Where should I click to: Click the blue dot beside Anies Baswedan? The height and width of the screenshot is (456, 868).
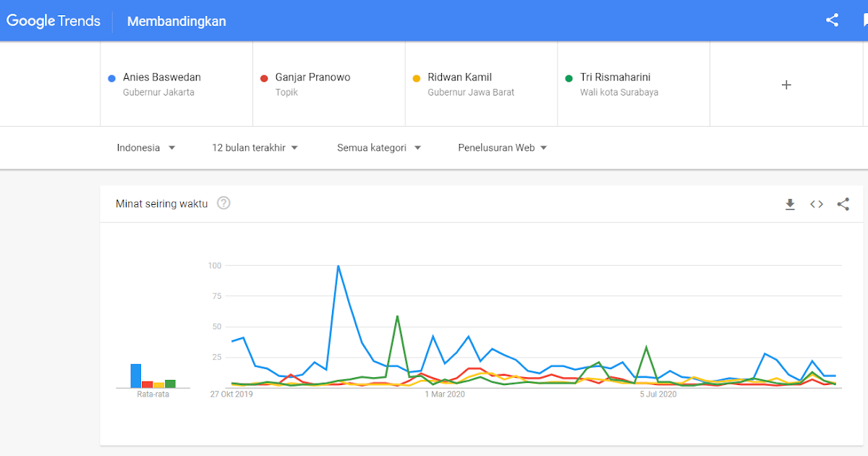pos(111,78)
